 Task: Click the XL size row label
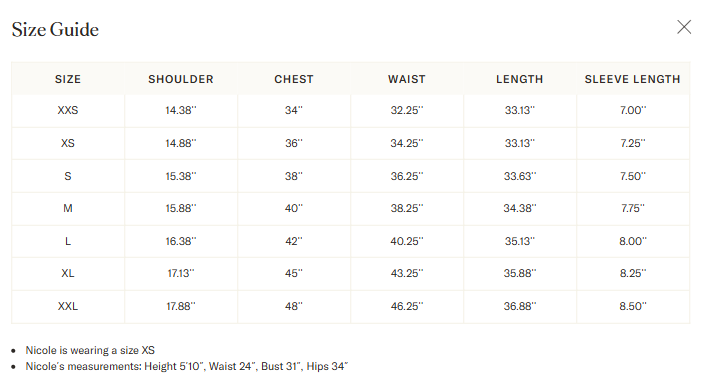tap(68, 273)
